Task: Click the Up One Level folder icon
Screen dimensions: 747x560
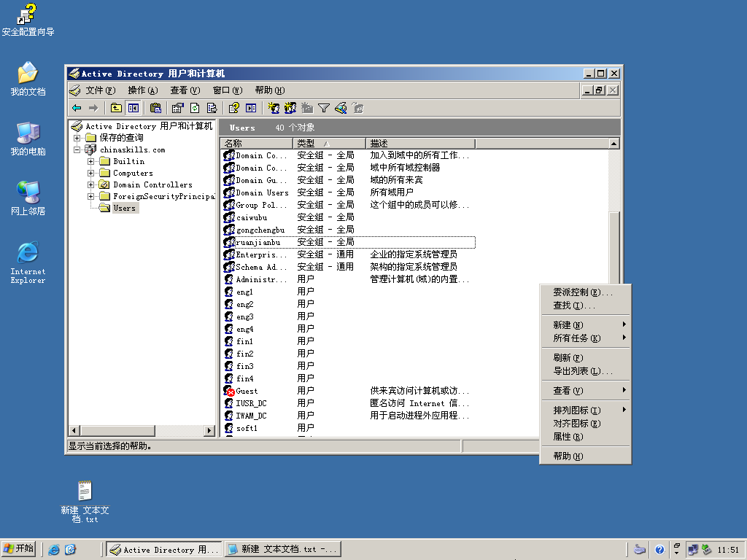Action: (x=116, y=108)
